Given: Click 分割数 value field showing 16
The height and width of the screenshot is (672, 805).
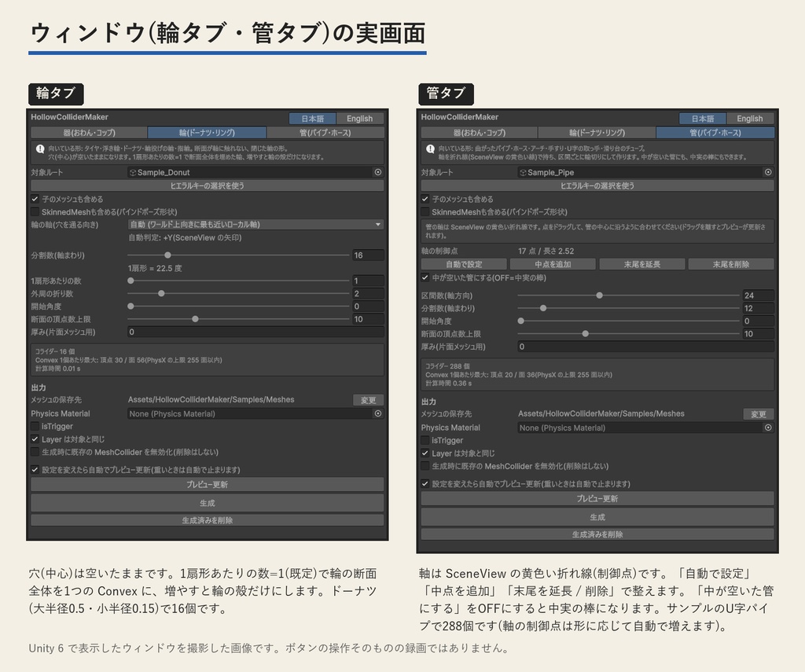Looking at the screenshot, I should (368, 255).
